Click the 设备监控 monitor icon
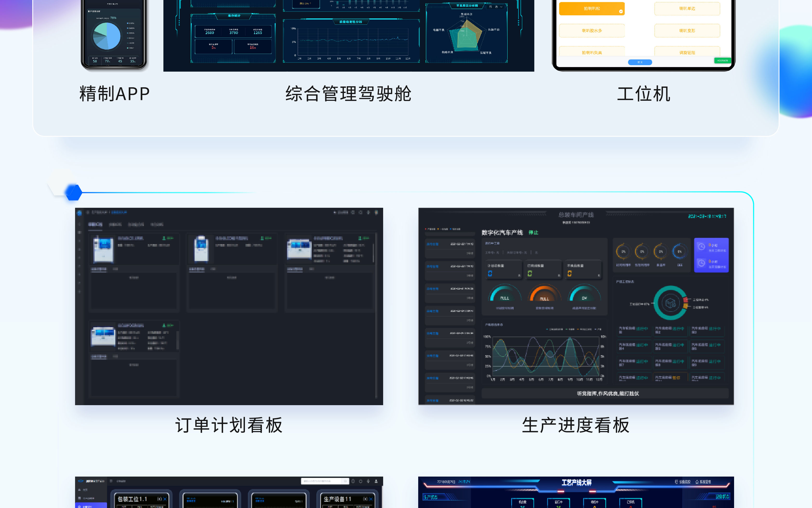 click(676, 482)
